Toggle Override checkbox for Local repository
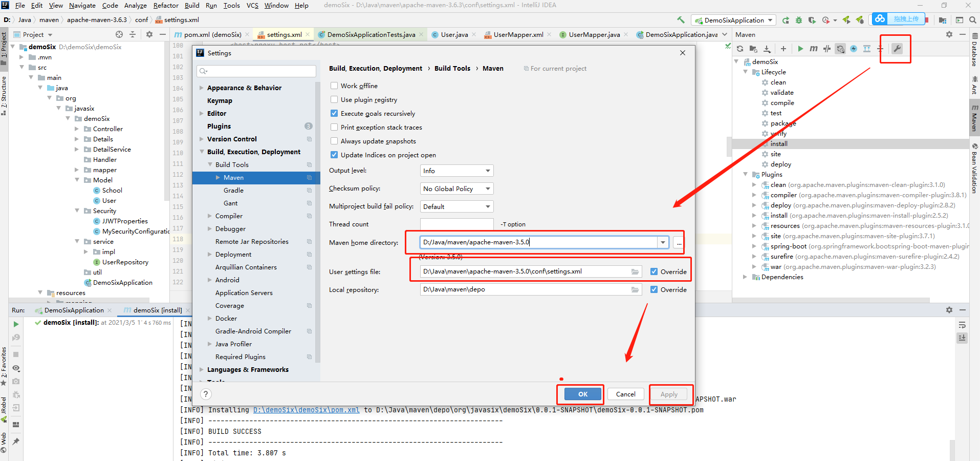 [x=654, y=289]
